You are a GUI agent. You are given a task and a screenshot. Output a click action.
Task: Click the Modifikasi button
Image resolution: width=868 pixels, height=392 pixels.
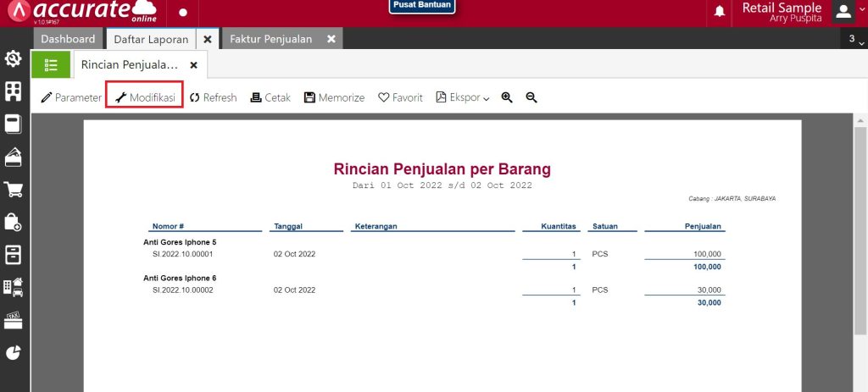point(144,97)
